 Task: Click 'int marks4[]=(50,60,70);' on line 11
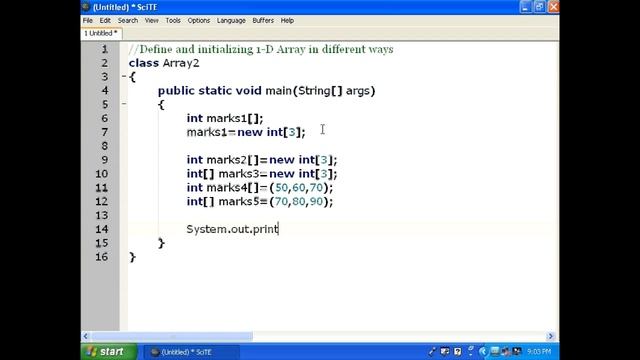click(260, 188)
